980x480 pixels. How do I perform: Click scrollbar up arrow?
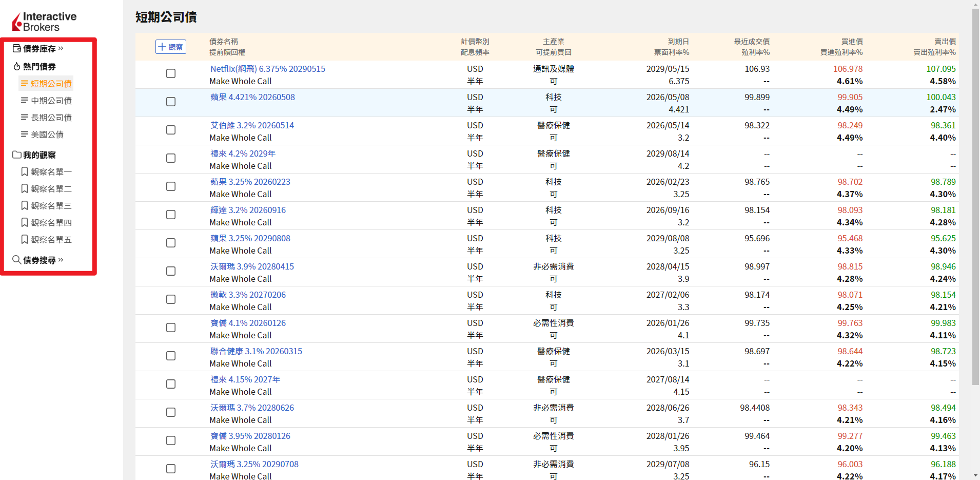[975, 4]
